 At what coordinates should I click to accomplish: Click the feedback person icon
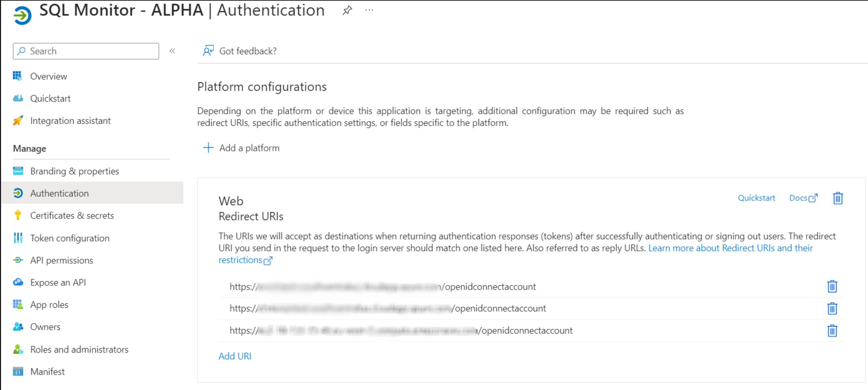click(x=208, y=51)
